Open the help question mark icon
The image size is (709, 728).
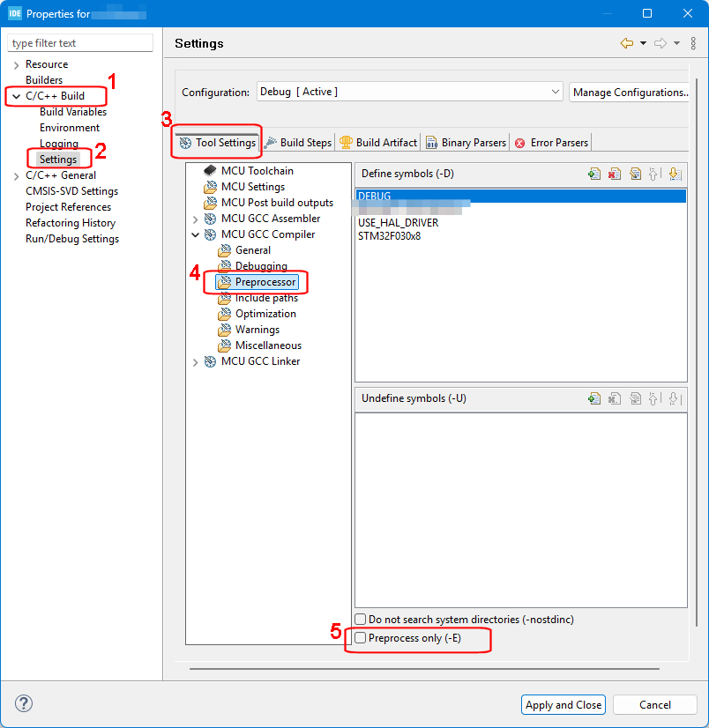24,703
